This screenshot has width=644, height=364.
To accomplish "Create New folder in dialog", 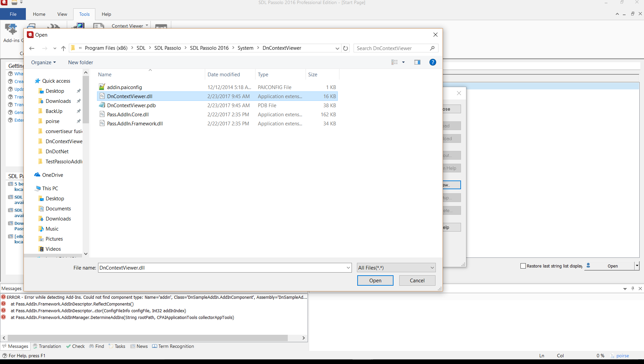I will tap(81, 63).
